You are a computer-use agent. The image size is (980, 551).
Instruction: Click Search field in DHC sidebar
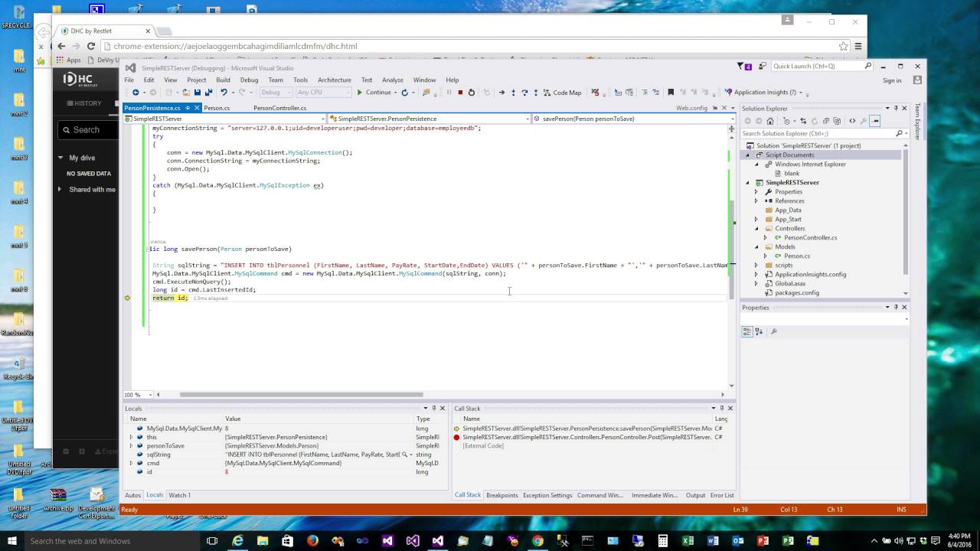pyautogui.click(x=87, y=130)
